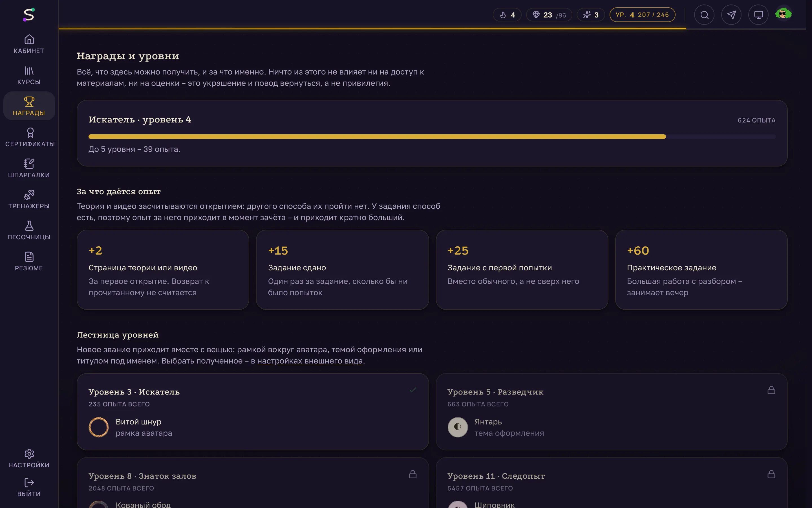Select the +25 Задание с первой попытки card
The width and height of the screenshot is (812, 508).
point(522,270)
